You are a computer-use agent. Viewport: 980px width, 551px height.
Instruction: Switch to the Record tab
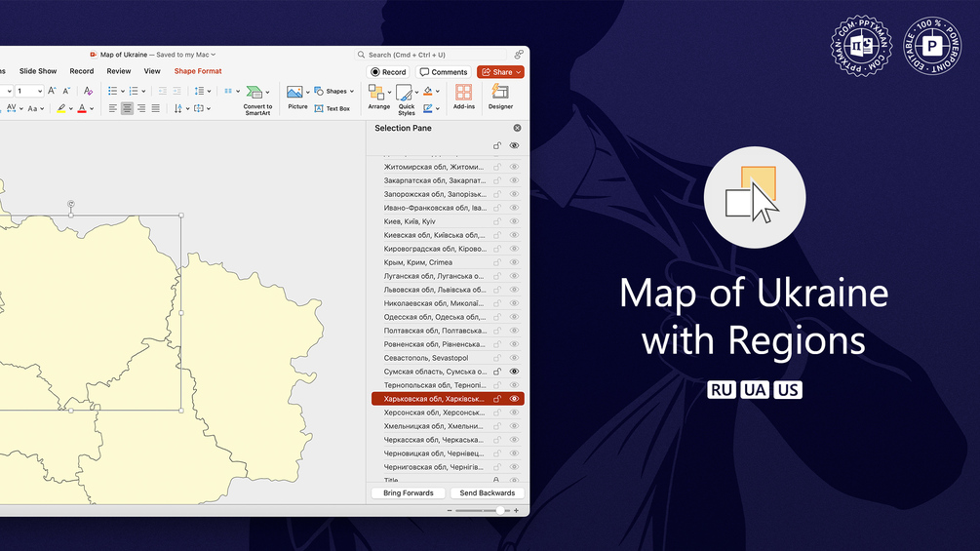pos(82,71)
